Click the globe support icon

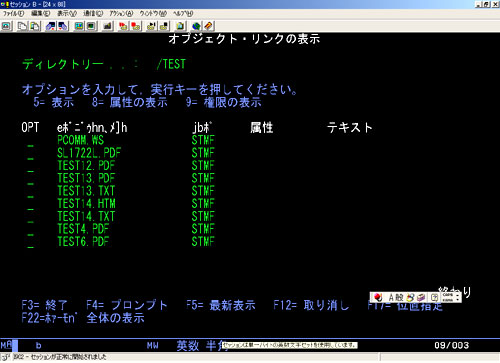(196, 26)
